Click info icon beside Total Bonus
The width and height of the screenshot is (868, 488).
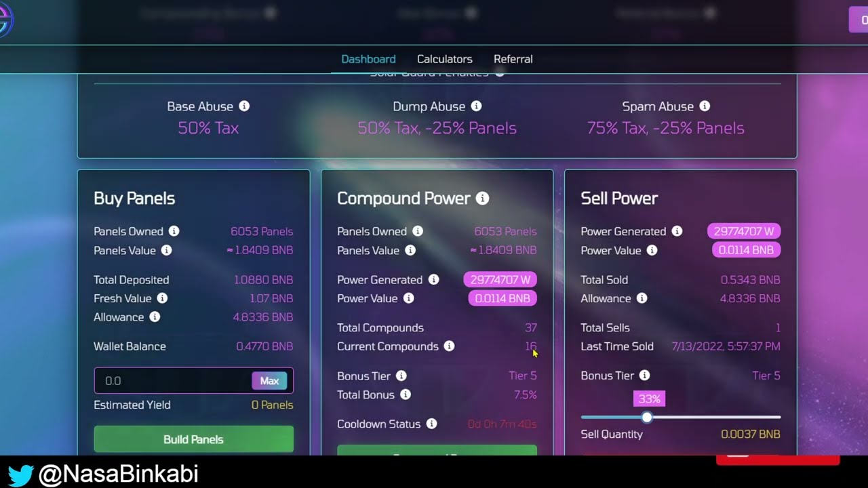(x=405, y=394)
